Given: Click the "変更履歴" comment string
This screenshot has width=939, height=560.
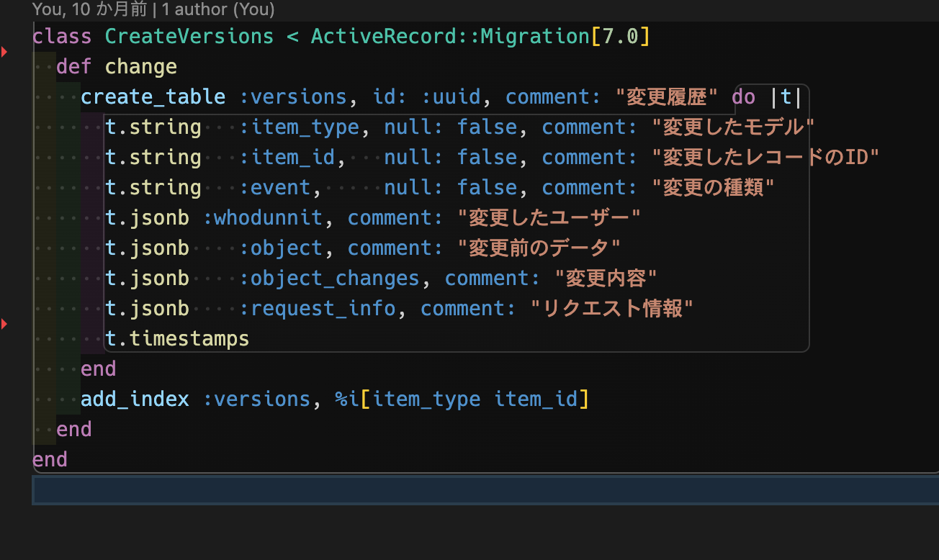Looking at the screenshot, I should tap(668, 96).
